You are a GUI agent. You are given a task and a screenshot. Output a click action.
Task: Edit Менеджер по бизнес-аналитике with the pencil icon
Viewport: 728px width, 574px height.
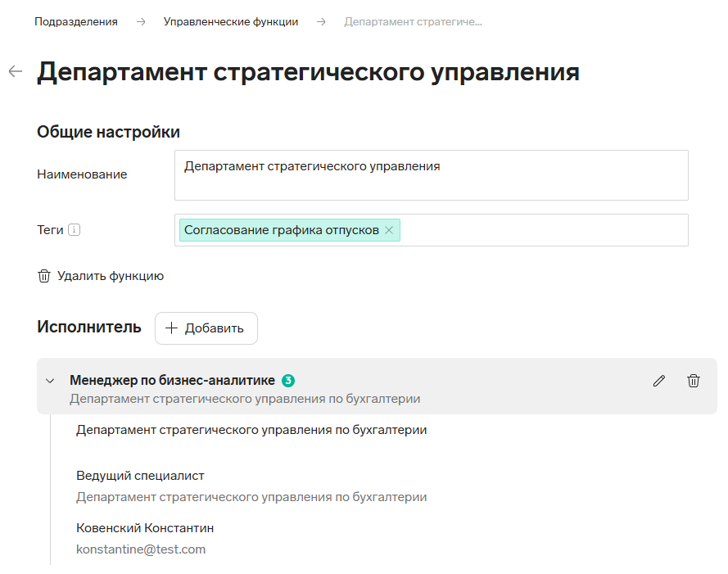659,381
